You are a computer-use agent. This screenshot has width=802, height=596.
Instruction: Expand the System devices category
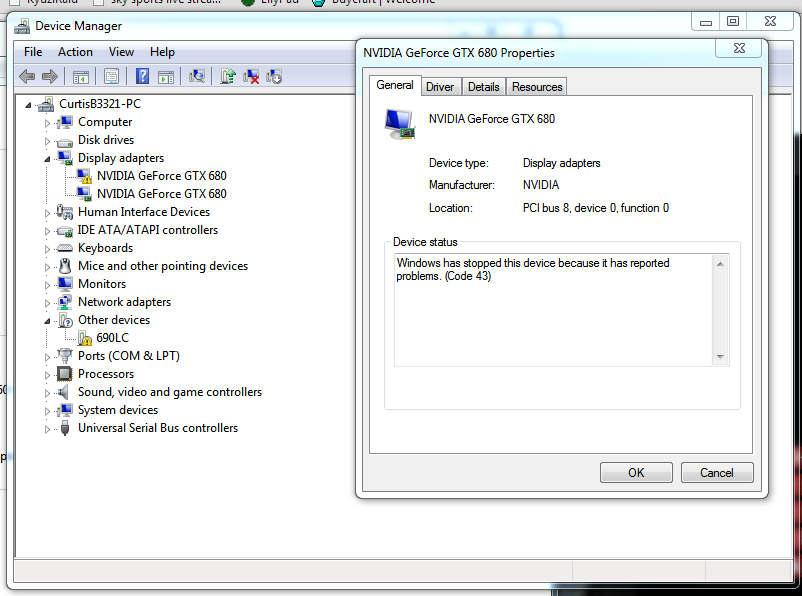pos(47,411)
